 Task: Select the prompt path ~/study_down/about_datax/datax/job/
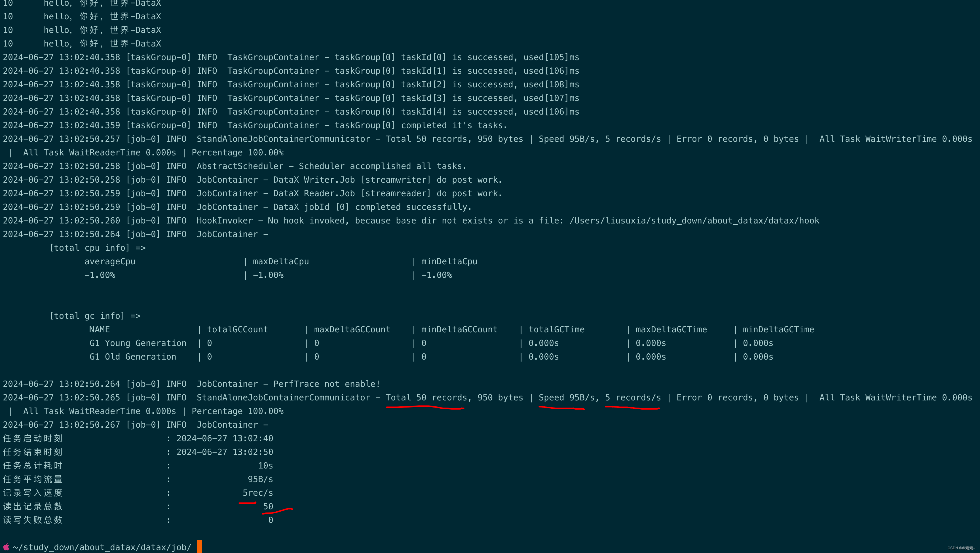pyautogui.click(x=102, y=547)
